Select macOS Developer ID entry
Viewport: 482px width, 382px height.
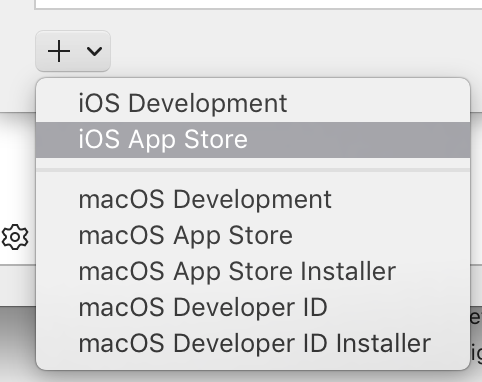coord(253,307)
